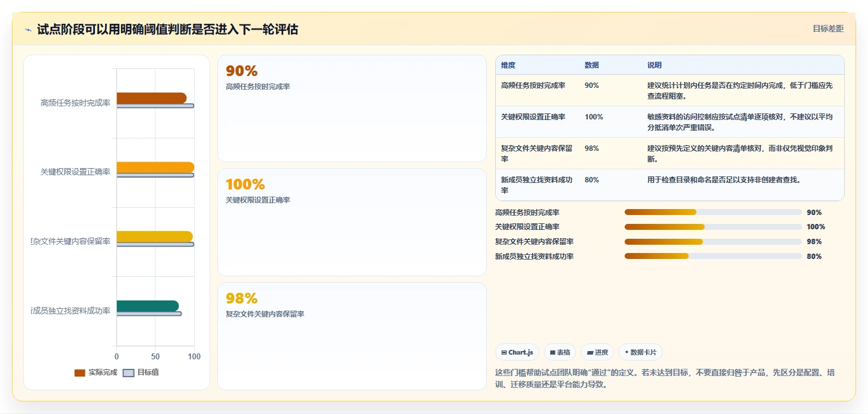Select the 表格 chip
Screen dimensions: 868x414
[x=560, y=352]
